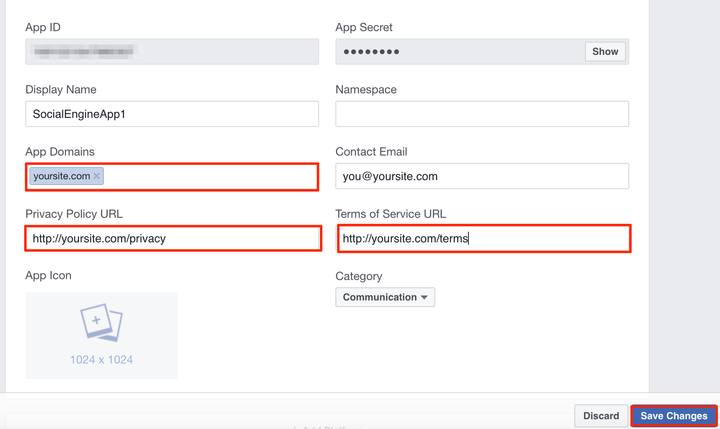720x429 pixels.
Task: Click the Privacy Policy URL label
Action: [74, 214]
